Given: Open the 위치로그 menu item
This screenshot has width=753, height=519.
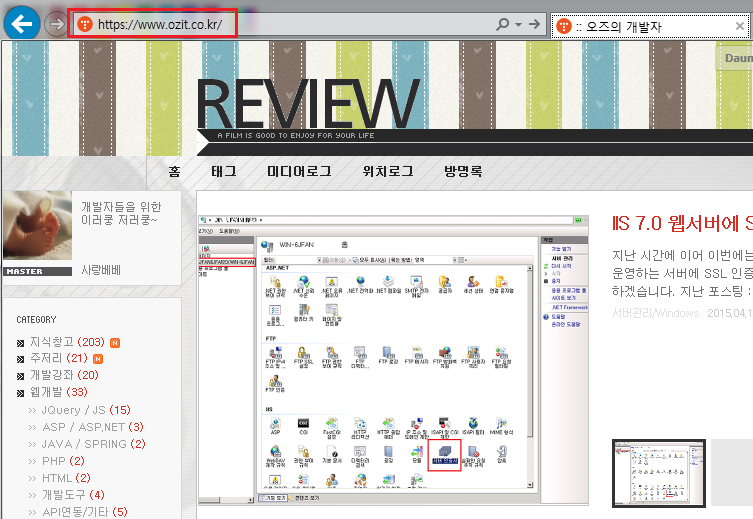Looking at the screenshot, I should pos(388,171).
